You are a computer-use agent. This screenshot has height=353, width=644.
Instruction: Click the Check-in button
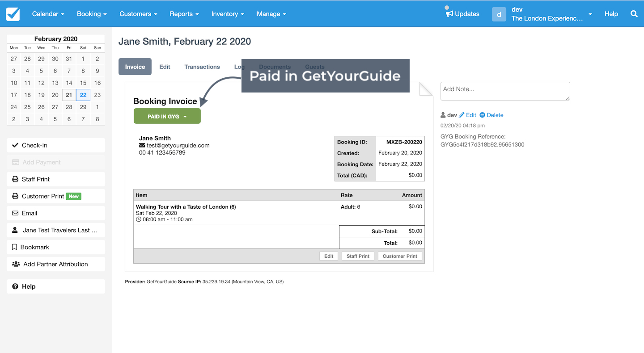click(56, 145)
